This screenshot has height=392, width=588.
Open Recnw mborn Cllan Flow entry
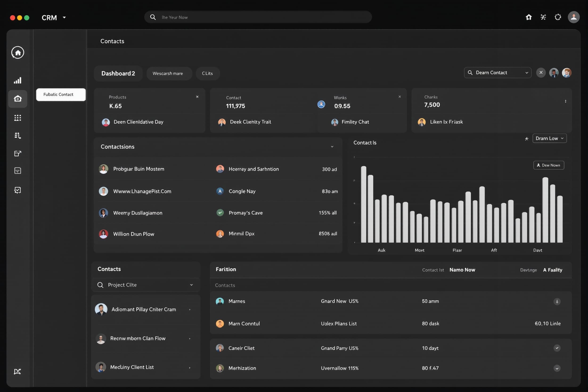146,339
